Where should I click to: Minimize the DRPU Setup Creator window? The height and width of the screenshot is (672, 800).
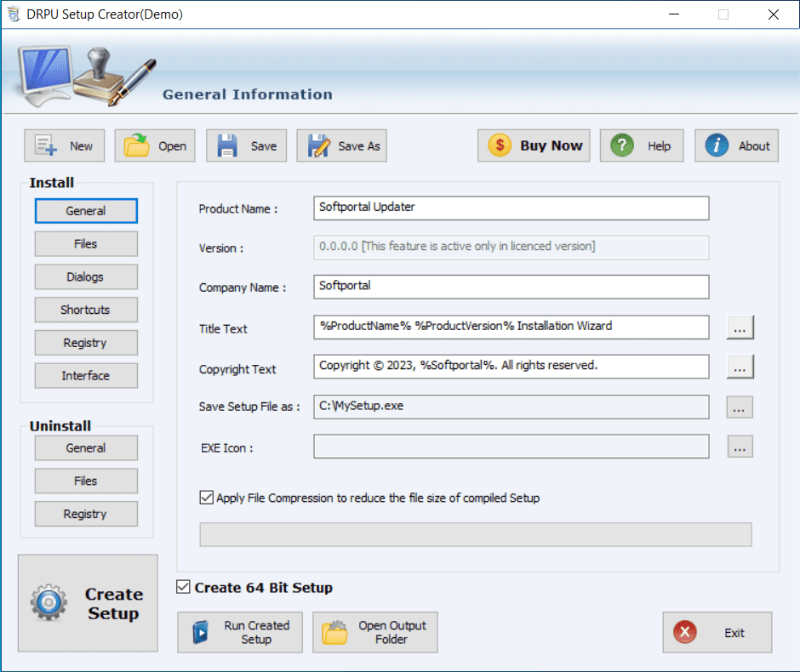point(674,14)
